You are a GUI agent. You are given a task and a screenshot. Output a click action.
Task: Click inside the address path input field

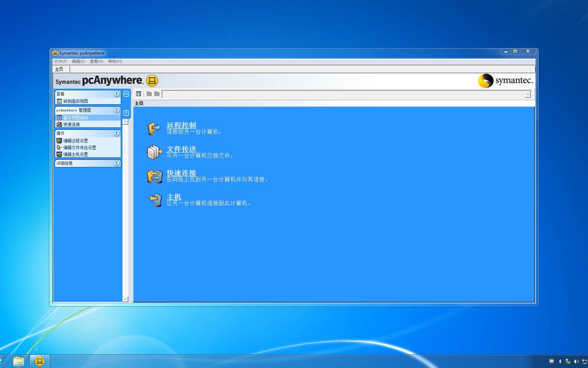(343, 94)
